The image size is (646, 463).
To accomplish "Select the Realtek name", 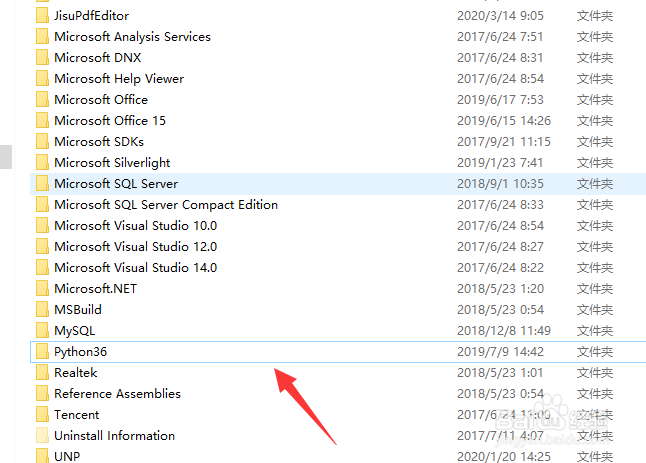I will pos(76,373).
